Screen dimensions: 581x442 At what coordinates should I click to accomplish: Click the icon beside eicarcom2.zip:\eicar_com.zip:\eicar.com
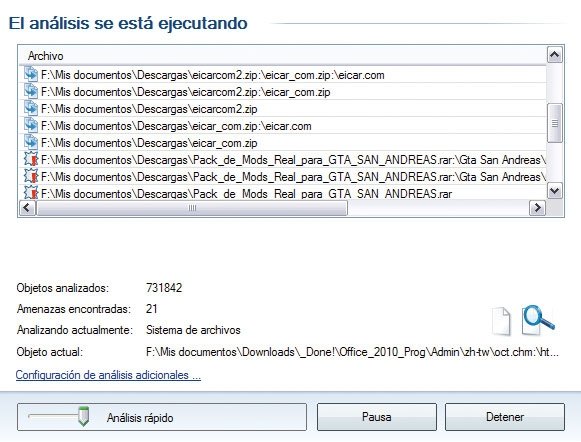[x=31, y=74]
